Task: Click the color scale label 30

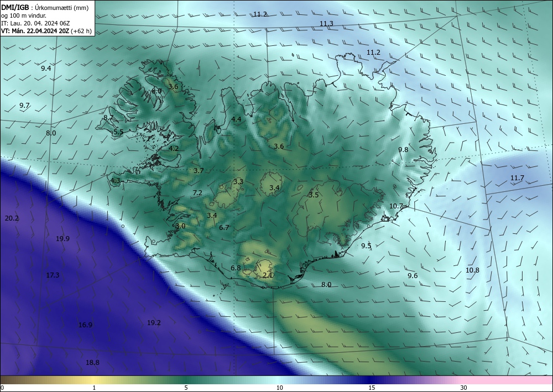Action: 464,388
